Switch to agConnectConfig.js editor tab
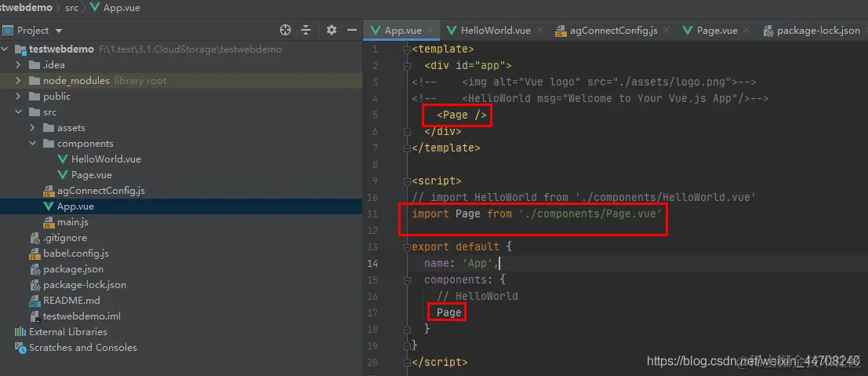The image size is (868, 376). (x=614, y=31)
